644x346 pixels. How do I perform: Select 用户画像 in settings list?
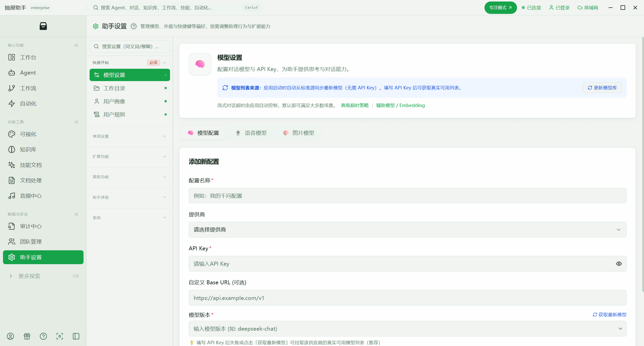[130, 101]
